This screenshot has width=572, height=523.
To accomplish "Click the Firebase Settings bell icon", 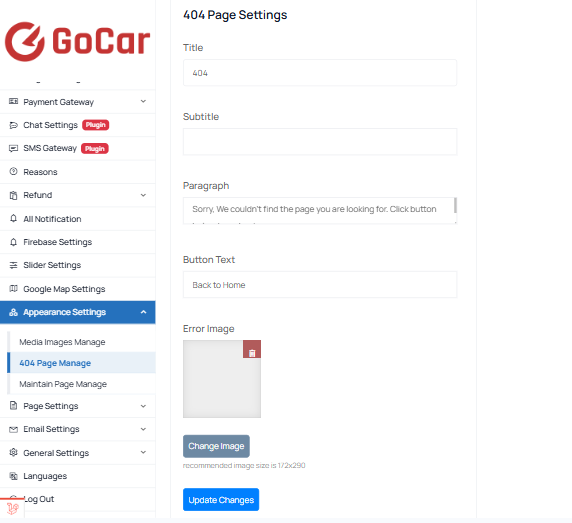I will (x=13, y=242).
